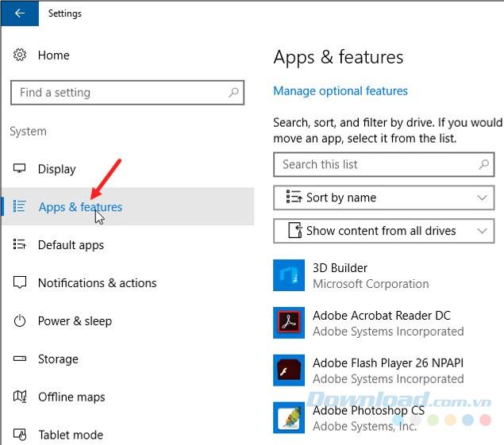Image resolution: width=504 pixels, height=445 pixels.
Task: Open Show content from all drives dropdown
Action: tap(384, 231)
